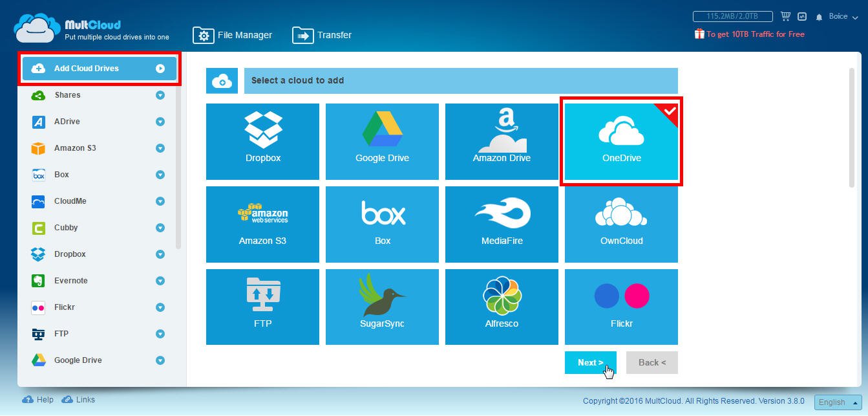Click the ADrive icon in sidebar
868x416 pixels.
click(38, 122)
